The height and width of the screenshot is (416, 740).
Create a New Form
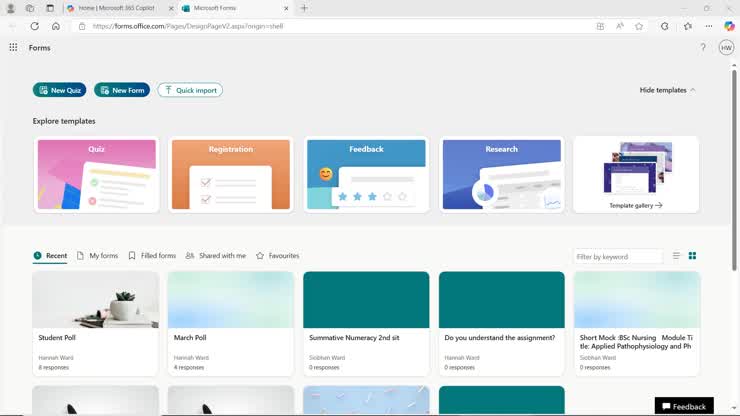point(122,90)
